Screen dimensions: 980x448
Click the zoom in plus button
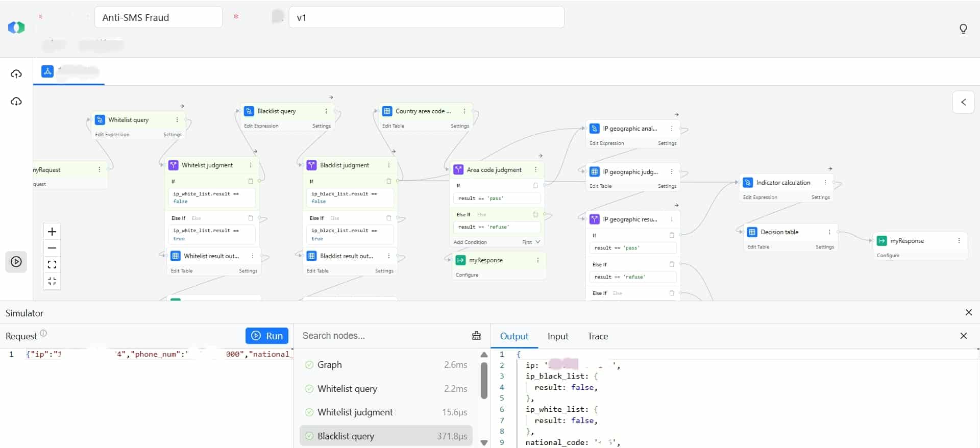point(52,232)
